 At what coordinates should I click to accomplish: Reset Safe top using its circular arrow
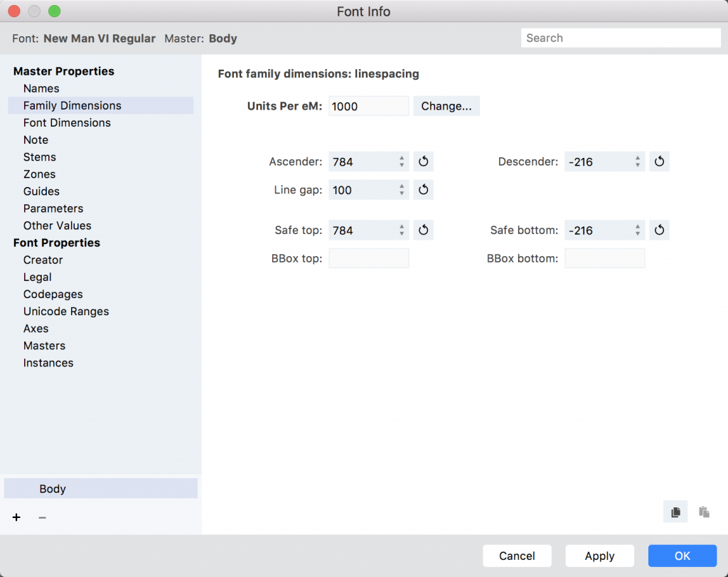pyautogui.click(x=423, y=231)
